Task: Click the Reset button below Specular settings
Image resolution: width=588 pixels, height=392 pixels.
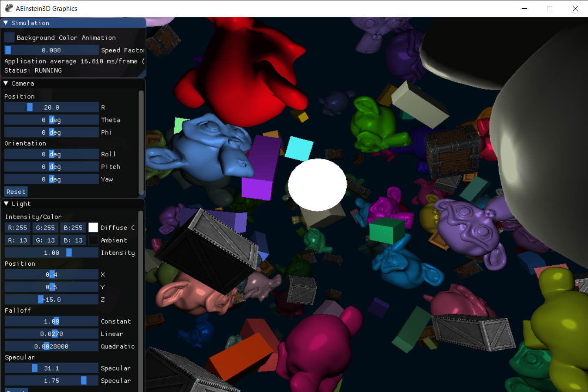Action: pos(16,390)
